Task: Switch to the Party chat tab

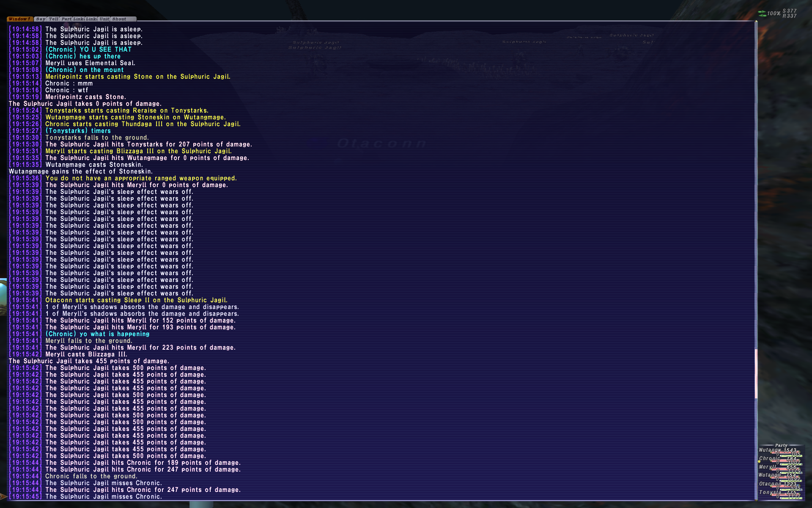Action: 66,19
